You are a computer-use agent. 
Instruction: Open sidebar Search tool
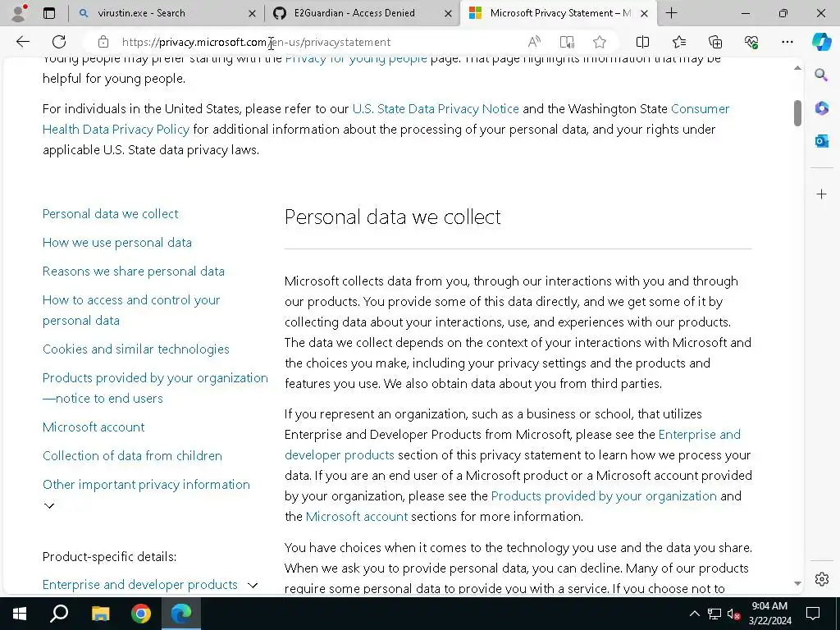tap(821, 75)
